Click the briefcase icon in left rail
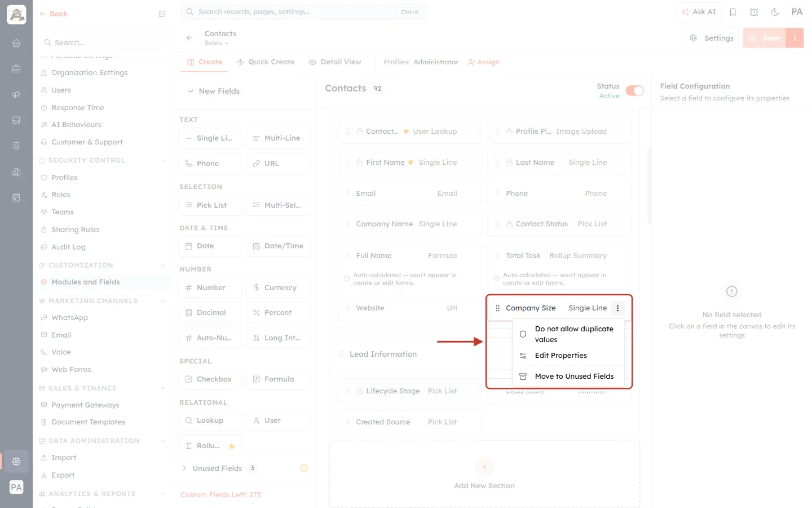This screenshot has height=508, width=812. (16, 69)
